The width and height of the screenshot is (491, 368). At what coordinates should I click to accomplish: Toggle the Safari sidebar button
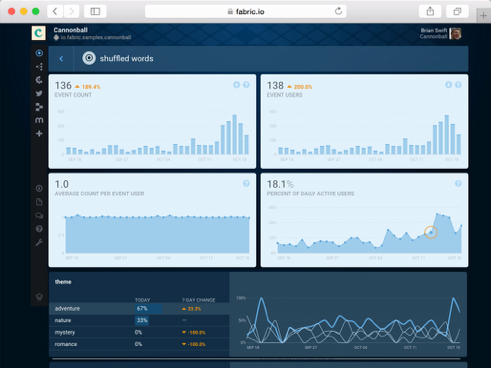tap(95, 12)
